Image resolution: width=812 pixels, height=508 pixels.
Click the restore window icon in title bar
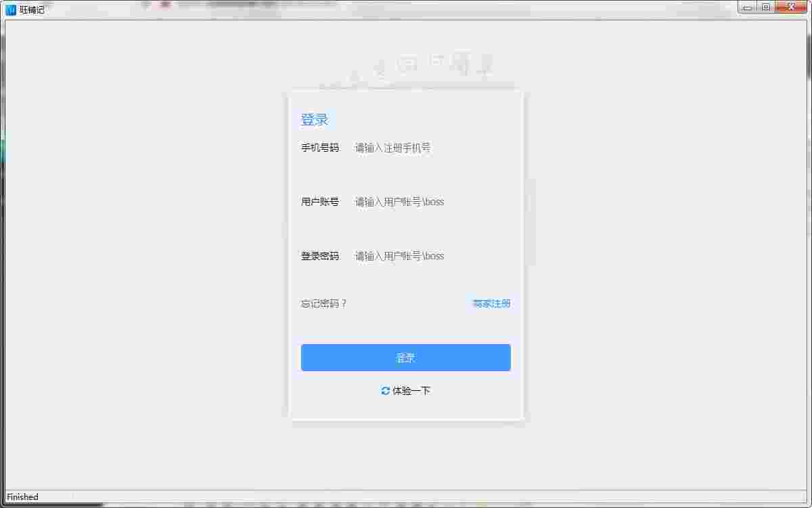pyautogui.click(x=767, y=7)
